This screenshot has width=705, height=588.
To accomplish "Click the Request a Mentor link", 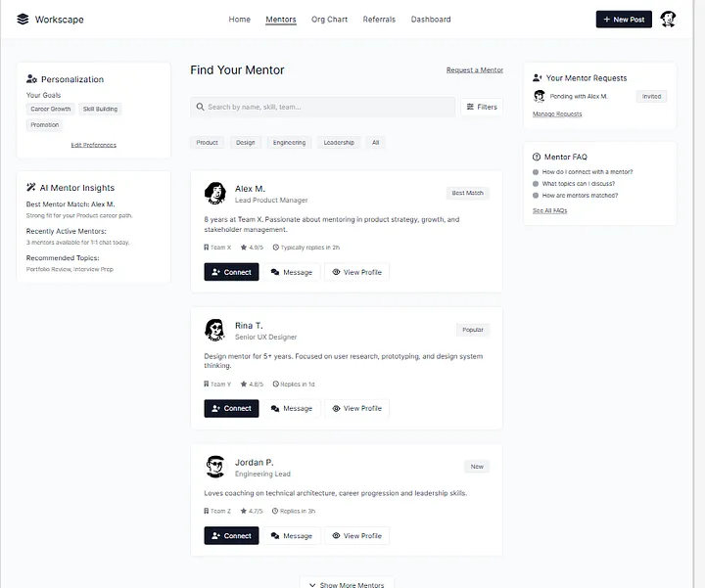I will 475,70.
